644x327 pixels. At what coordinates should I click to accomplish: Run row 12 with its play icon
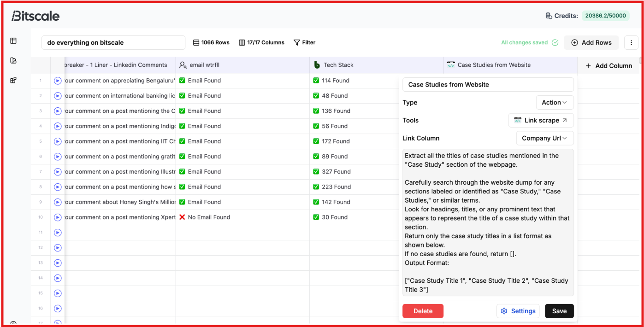[58, 248]
